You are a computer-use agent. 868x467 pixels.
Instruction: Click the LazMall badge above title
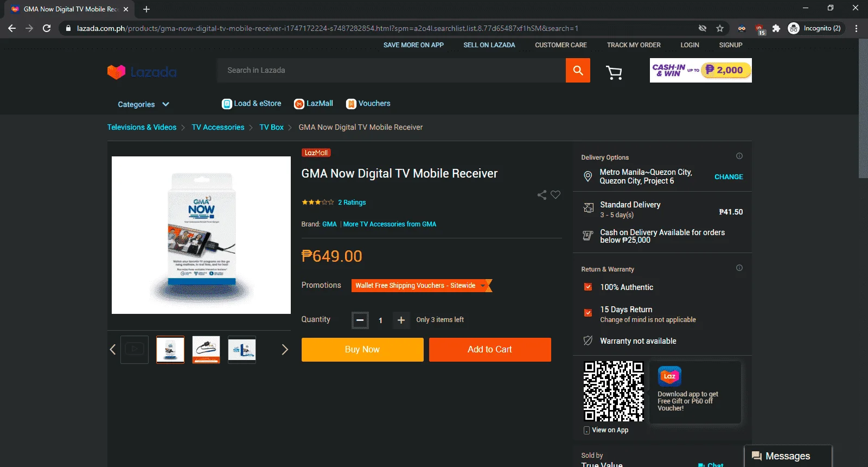click(316, 153)
